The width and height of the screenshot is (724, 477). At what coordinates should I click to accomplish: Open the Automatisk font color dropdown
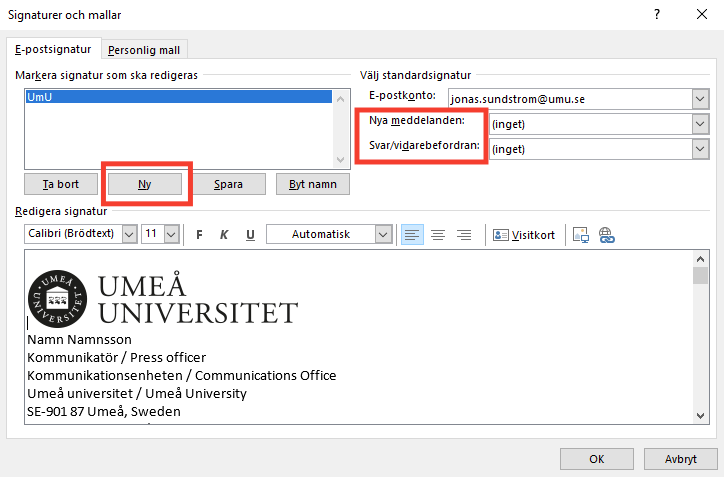(x=383, y=234)
